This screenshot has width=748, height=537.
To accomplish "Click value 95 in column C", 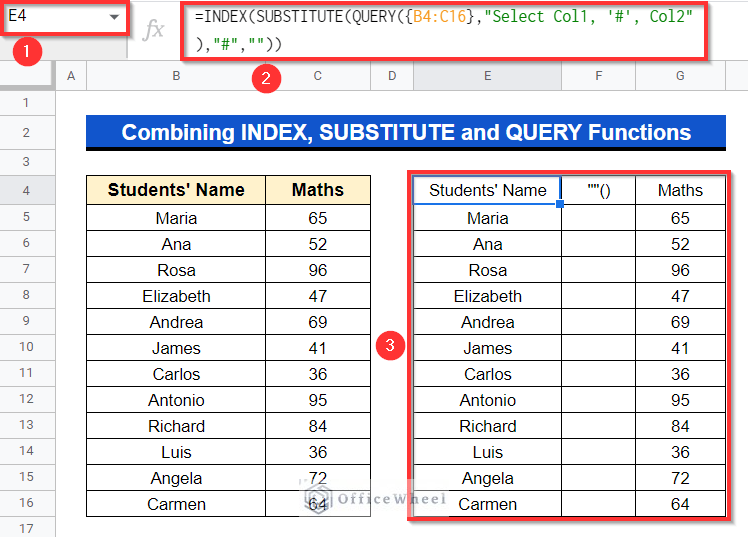I will (x=318, y=400).
